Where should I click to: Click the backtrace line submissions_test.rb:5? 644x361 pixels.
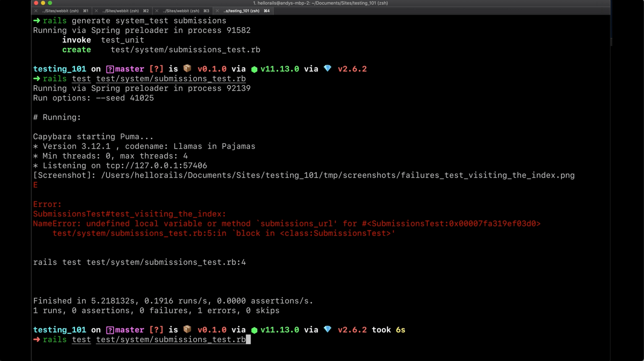click(x=224, y=233)
